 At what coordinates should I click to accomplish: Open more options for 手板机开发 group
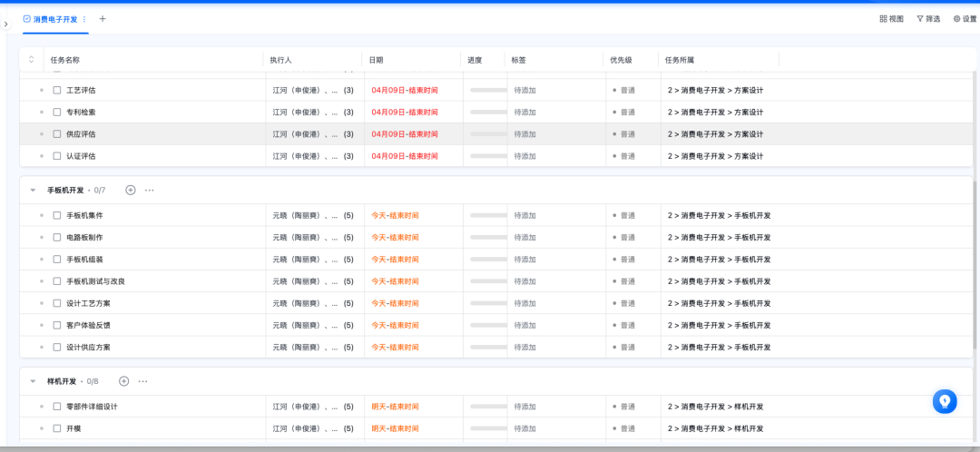pos(150,191)
